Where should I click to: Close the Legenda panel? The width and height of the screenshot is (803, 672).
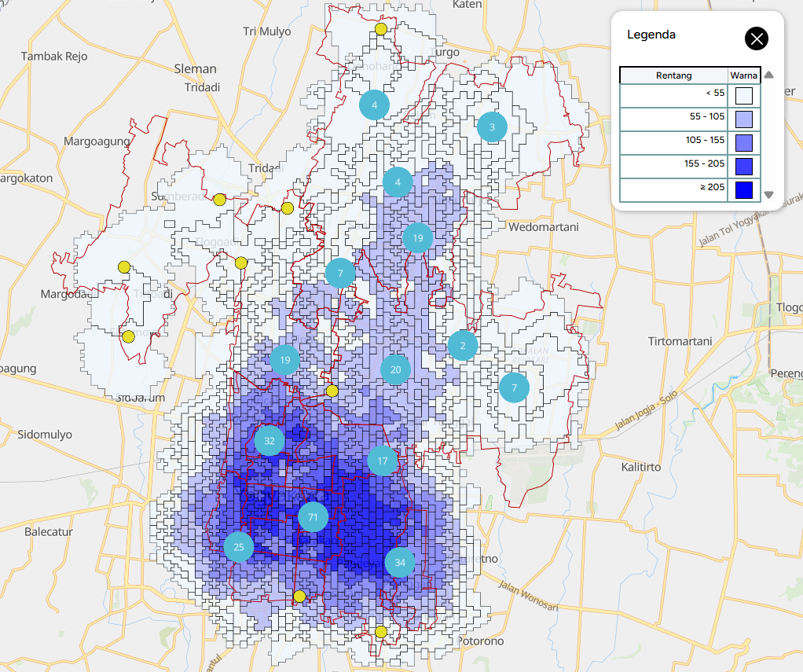click(757, 39)
